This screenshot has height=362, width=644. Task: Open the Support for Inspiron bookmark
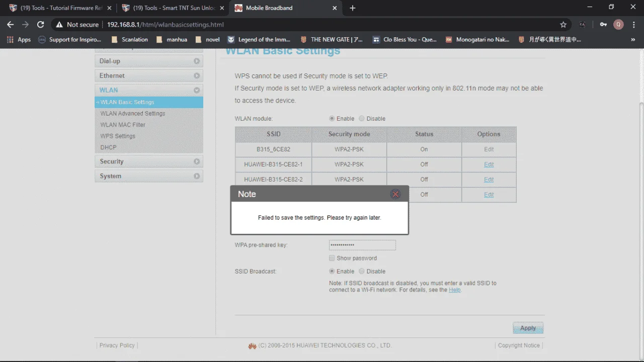[70, 39]
